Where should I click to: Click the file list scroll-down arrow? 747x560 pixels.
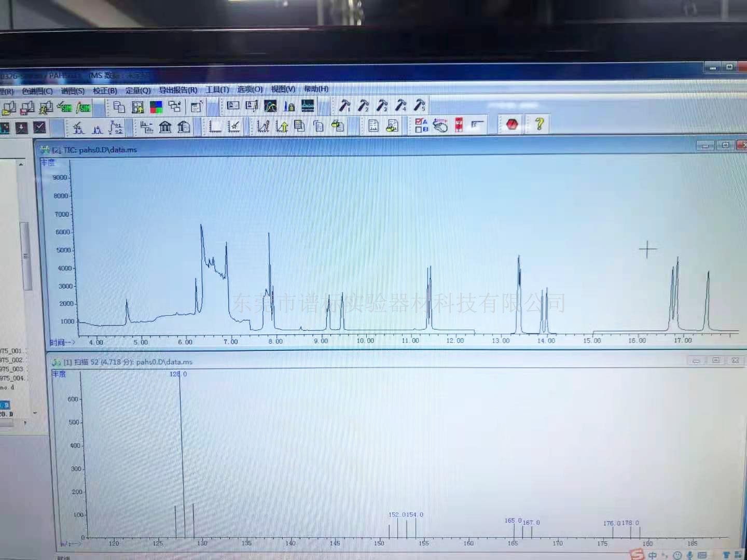35,413
